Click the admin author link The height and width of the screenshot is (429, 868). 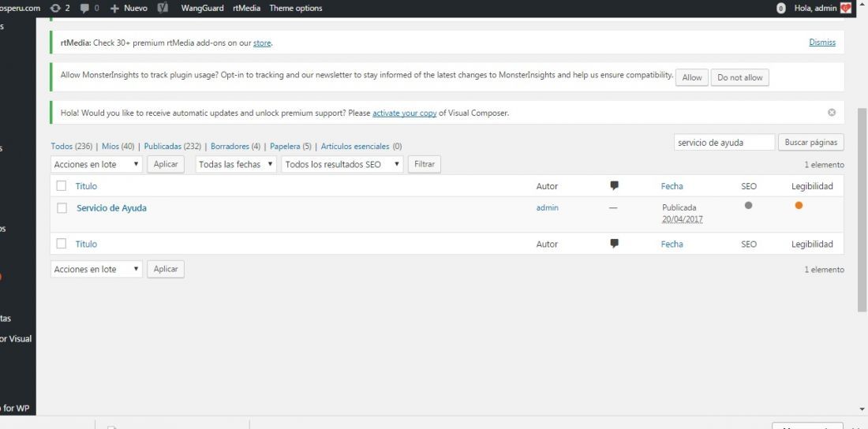548,207
